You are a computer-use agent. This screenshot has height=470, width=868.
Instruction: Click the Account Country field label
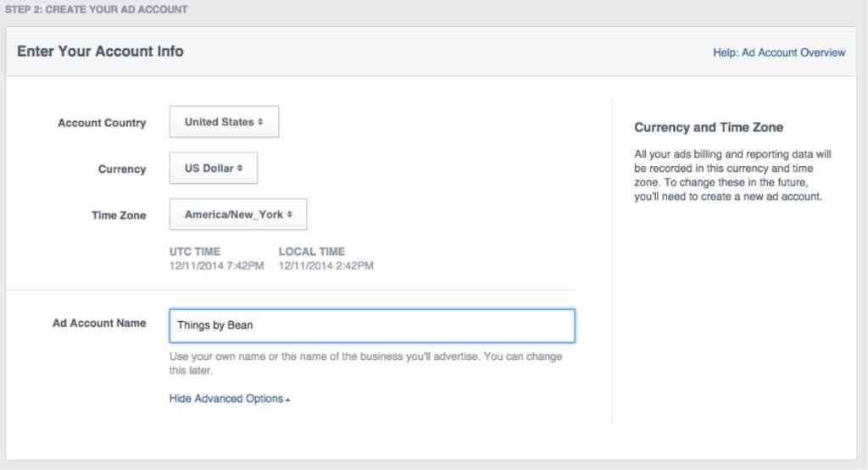click(102, 123)
